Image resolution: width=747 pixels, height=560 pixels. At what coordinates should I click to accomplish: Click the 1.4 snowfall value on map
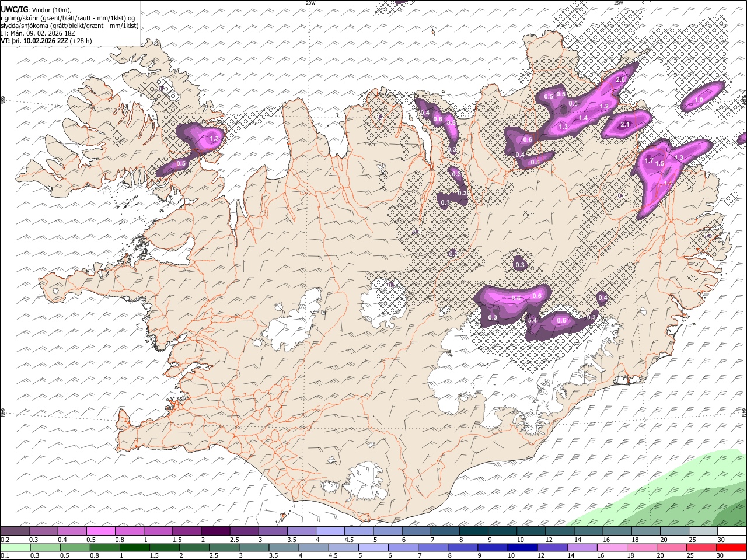[x=583, y=118]
